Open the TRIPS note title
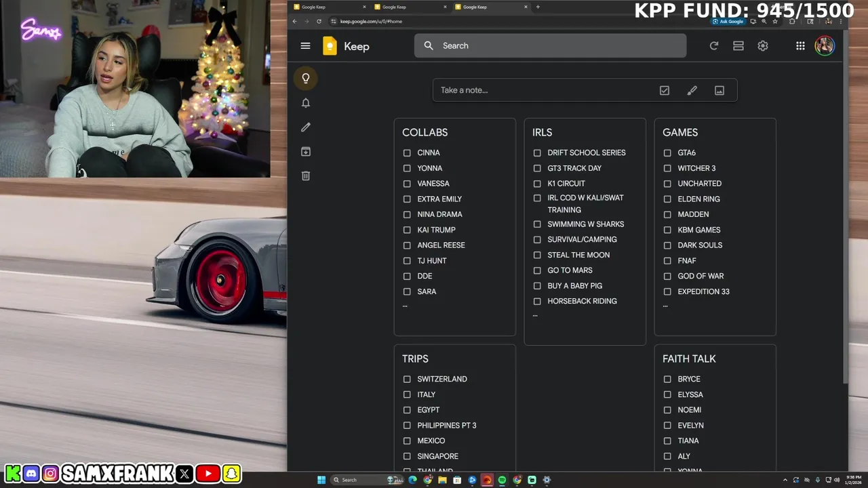This screenshot has height=488, width=868. [415, 359]
